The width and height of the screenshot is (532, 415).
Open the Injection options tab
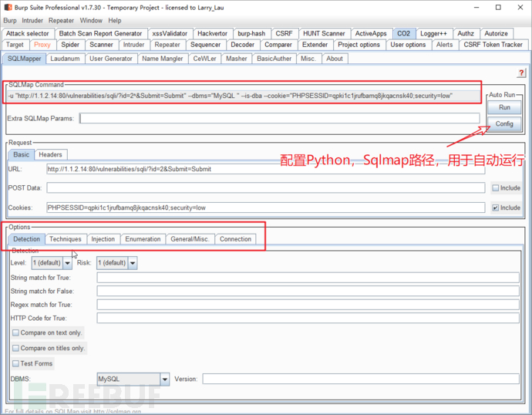pos(103,239)
